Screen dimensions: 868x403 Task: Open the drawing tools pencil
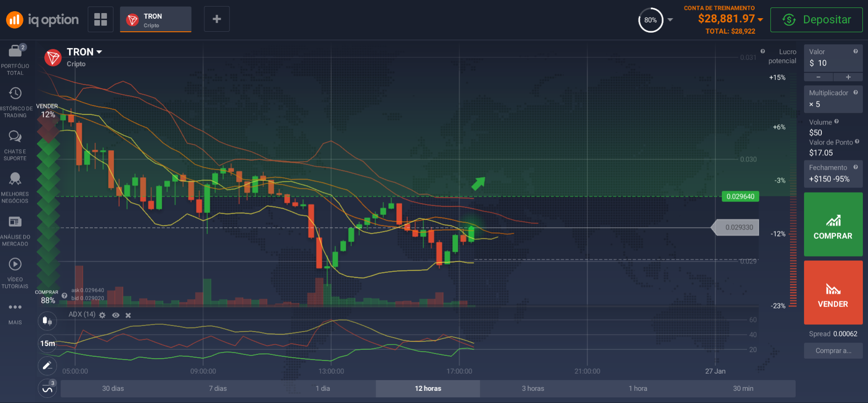47,366
